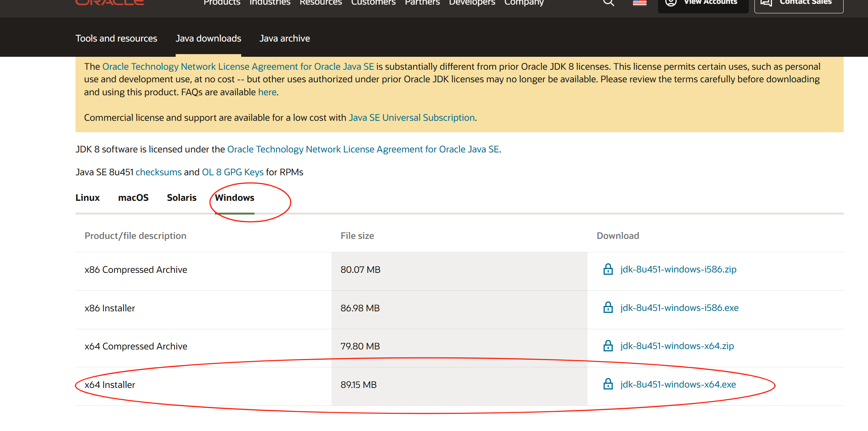Open the Products navigation menu
This screenshot has width=868, height=431.
click(222, 3)
